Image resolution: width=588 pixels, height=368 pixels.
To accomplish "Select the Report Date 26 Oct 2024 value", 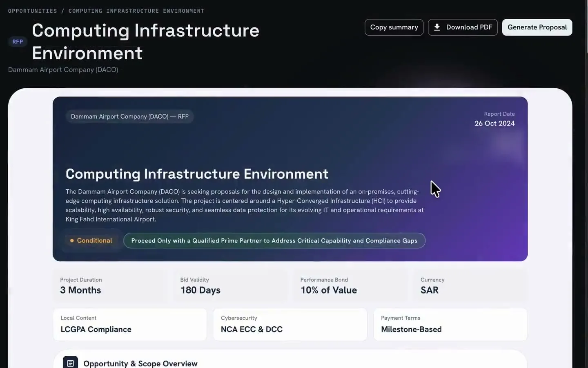I will pos(494,123).
